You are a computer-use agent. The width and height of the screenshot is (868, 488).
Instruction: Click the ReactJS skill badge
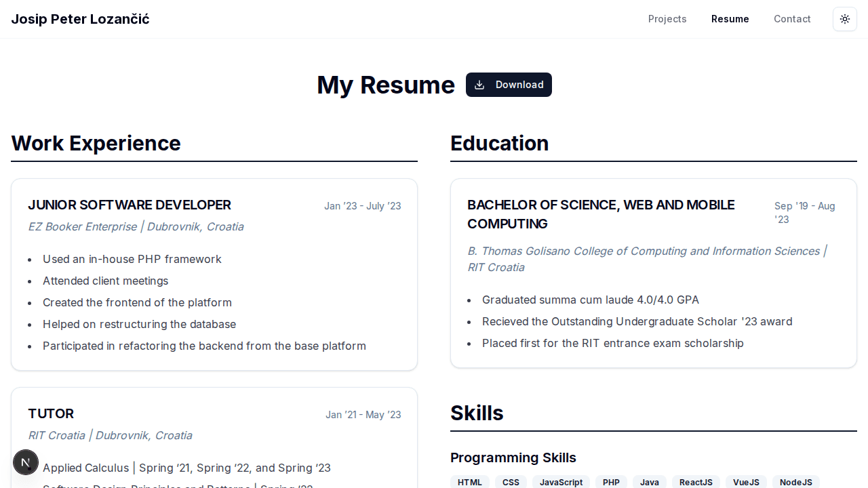696,482
